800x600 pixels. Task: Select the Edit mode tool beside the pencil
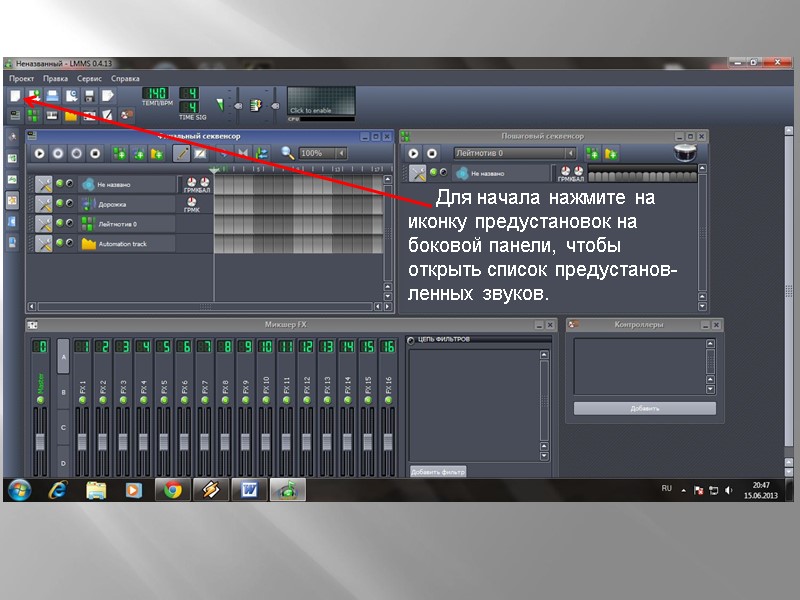200,153
